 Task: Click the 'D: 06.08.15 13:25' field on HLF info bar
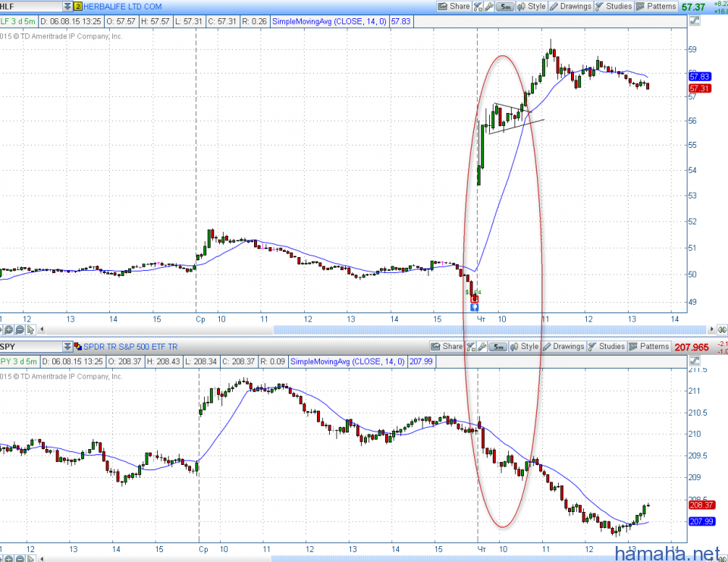click(x=71, y=21)
